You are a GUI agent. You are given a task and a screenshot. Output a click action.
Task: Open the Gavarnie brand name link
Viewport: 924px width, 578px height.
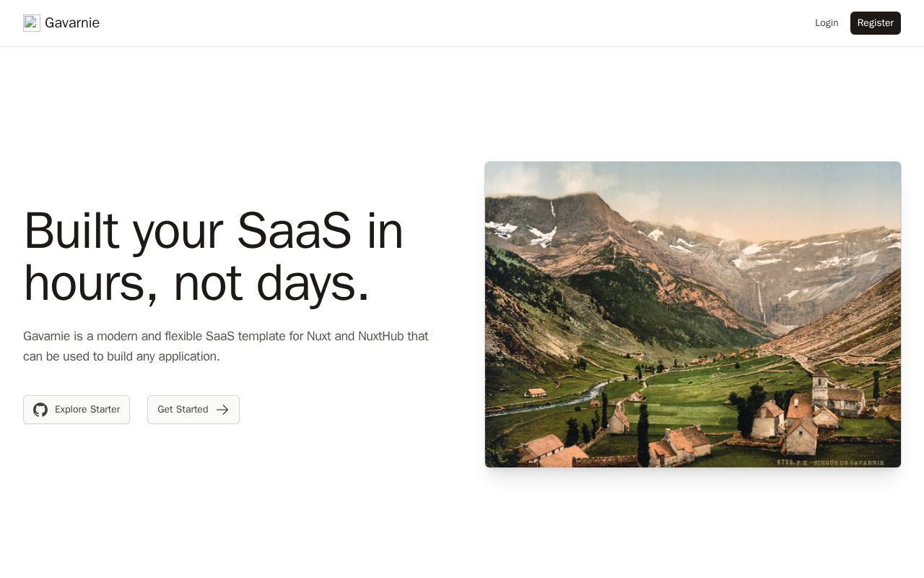[x=72, y=23]
